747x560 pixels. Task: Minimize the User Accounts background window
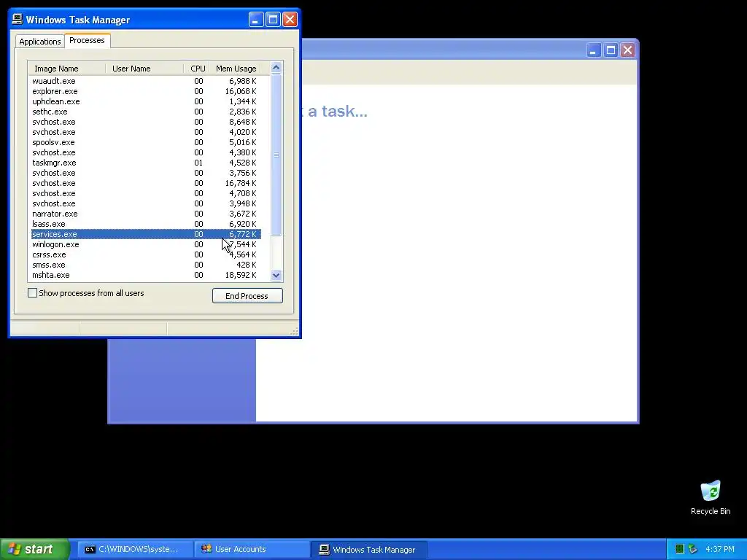(x=593, y=50)
